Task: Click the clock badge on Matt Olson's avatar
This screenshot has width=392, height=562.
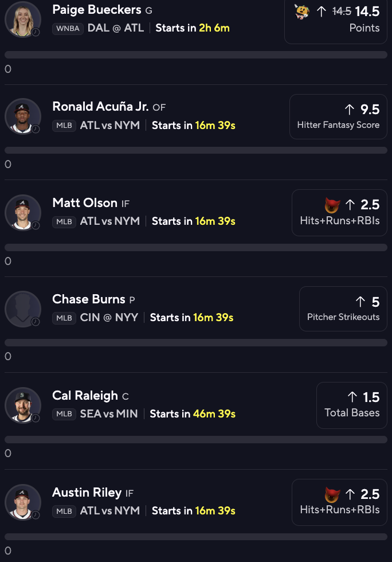Action: 36,225
